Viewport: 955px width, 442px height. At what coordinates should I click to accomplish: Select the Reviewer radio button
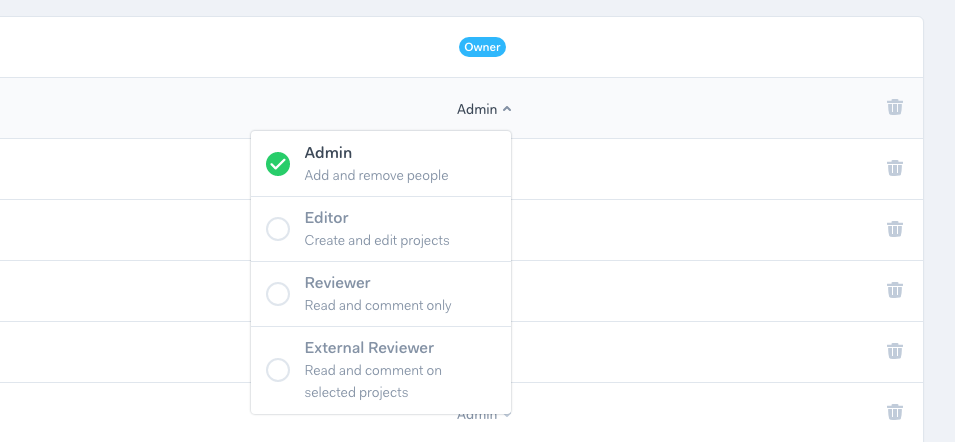pos(278,294)
